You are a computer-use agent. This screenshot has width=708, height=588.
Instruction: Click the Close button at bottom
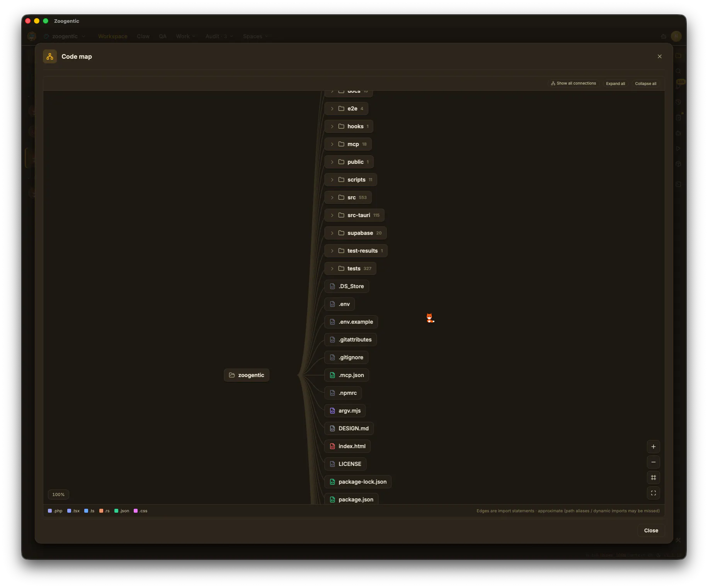pos(651,530)
